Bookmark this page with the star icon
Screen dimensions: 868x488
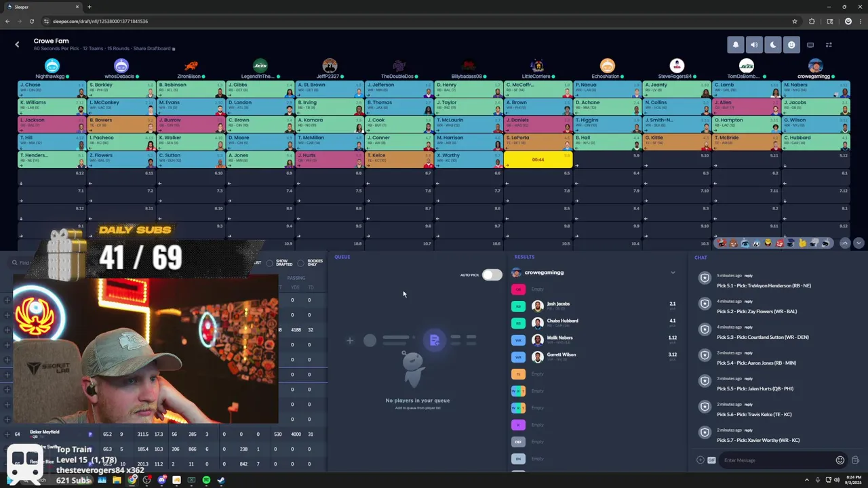795,21
